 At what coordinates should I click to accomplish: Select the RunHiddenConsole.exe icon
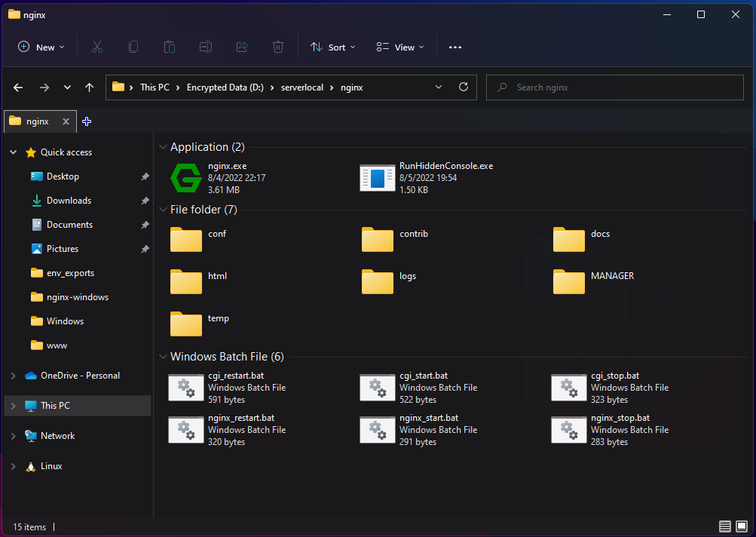[378, 177]
